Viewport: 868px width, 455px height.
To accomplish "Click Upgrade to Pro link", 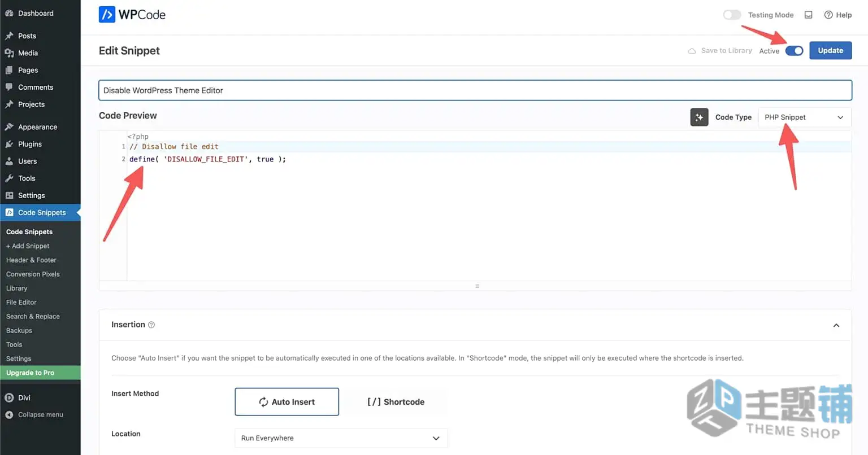I will click(40, 373).
